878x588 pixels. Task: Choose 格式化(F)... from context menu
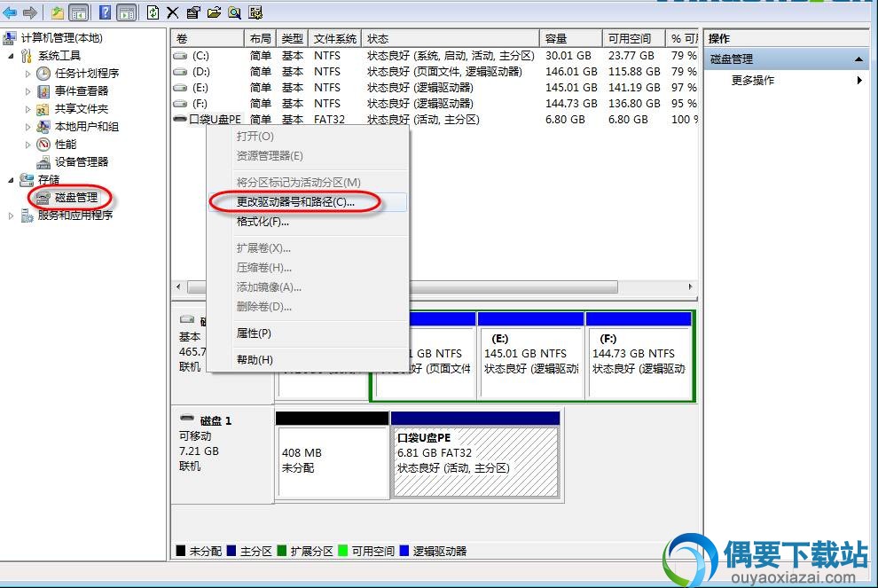(x=308, y=222)
